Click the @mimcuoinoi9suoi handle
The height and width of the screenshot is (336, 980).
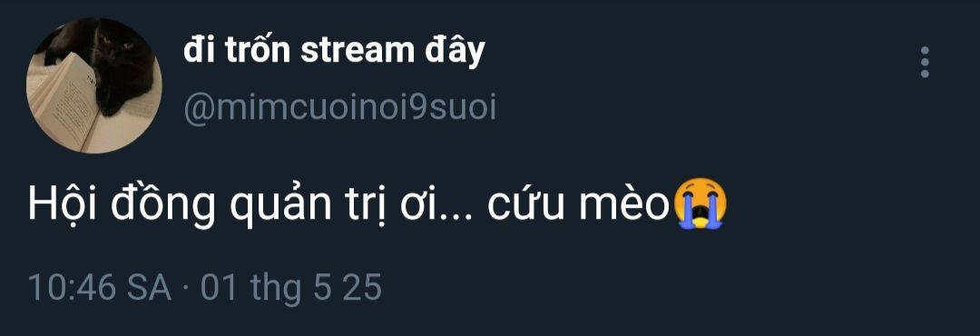pyautogui.click(x=340, y=109)
